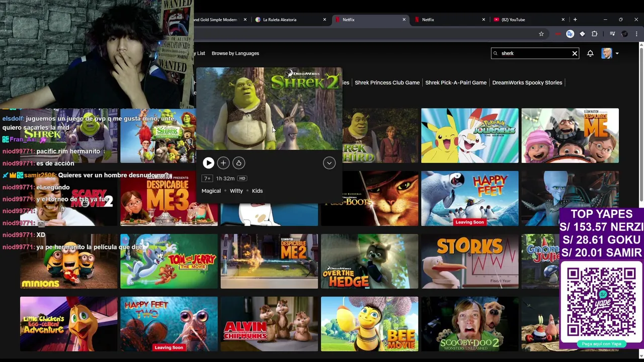Bookmark this page with star icon
Viewport: 644px width, 362px height.
click(541, 34)
